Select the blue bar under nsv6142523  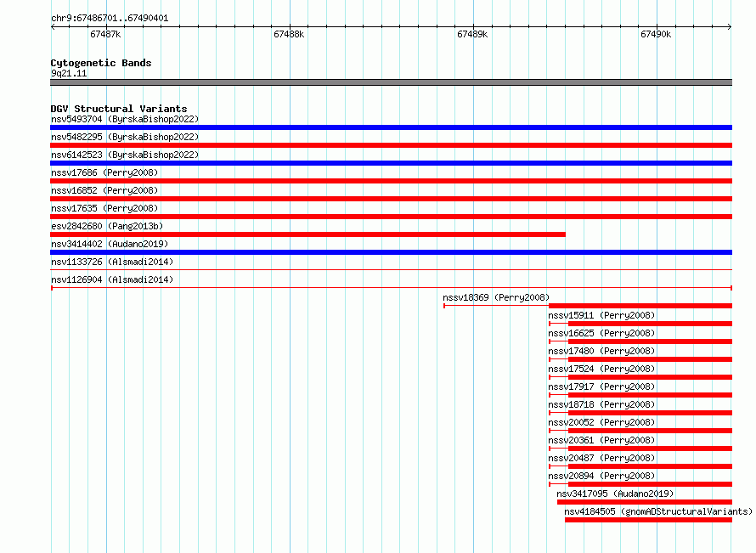[x=391, y=163]
